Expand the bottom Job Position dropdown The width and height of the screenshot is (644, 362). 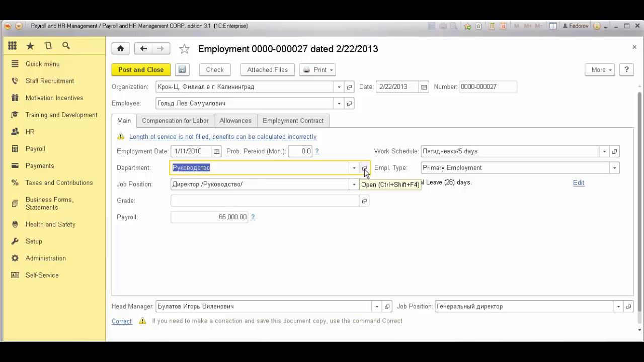click(x=618, y=307)
